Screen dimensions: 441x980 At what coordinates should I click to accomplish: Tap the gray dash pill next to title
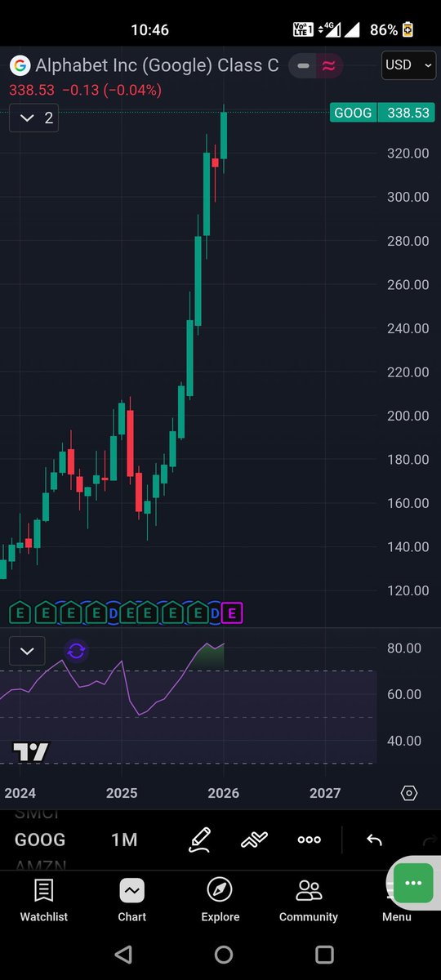(304, 66)
